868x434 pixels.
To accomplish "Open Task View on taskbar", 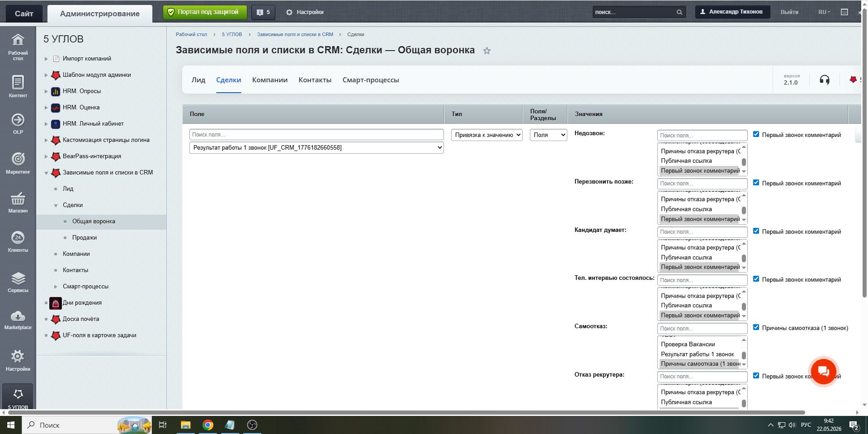I will [x=163, y=425].
